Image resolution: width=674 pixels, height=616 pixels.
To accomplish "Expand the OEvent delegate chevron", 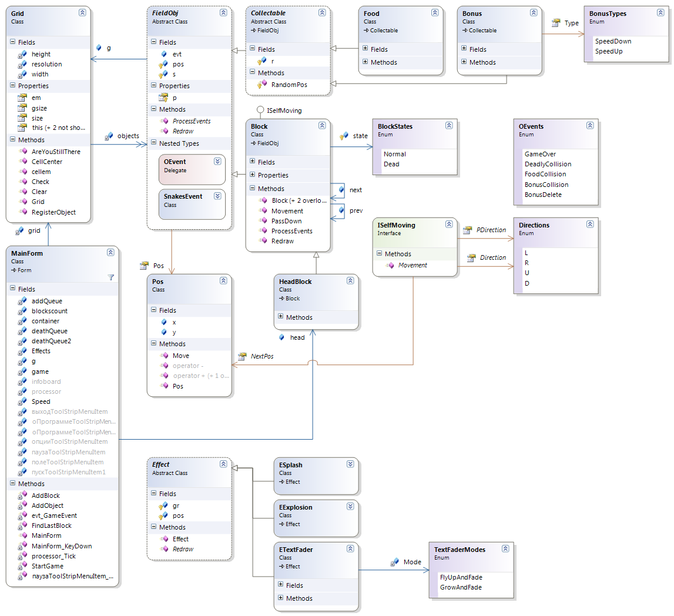I will pos(217,161).
